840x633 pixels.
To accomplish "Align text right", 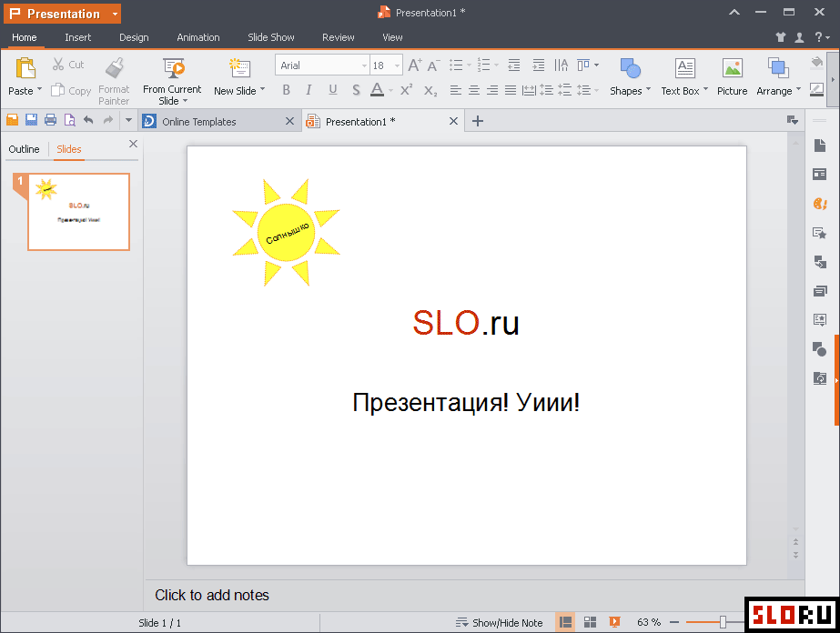I will tap(491, 90).
